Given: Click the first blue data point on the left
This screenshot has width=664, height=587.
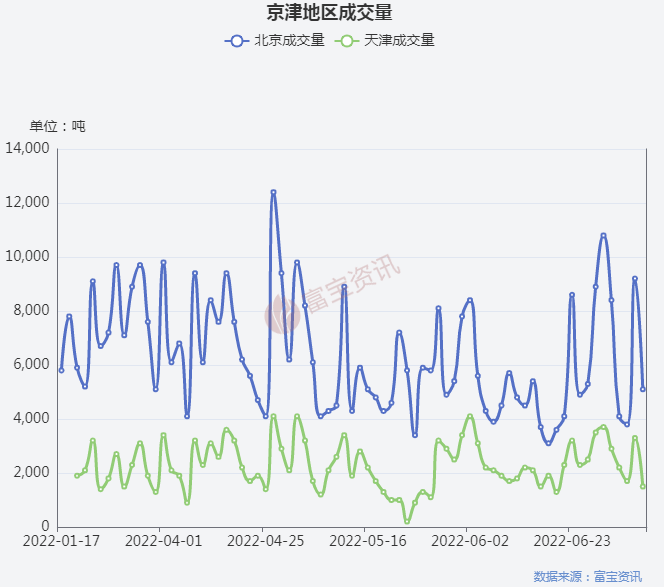Looking at the screenshot, I should click(x=61, y=370).
